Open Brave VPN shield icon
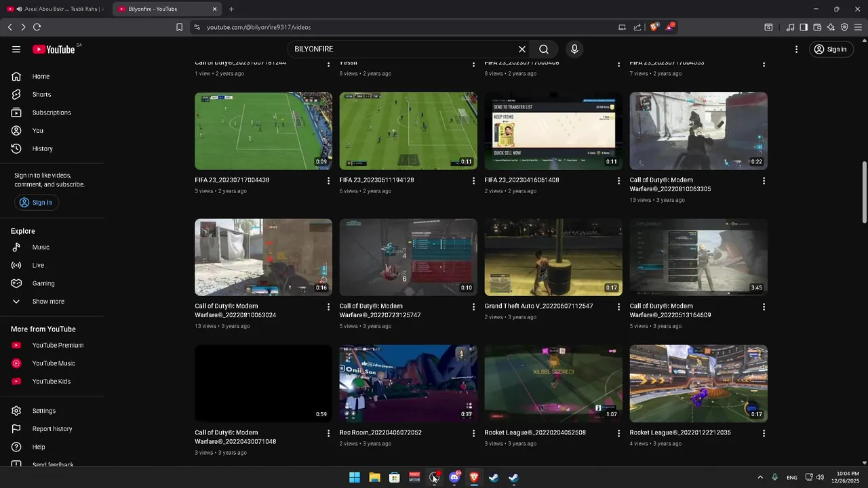The width and height of the screenshot is (868, 488). (844, 27)
